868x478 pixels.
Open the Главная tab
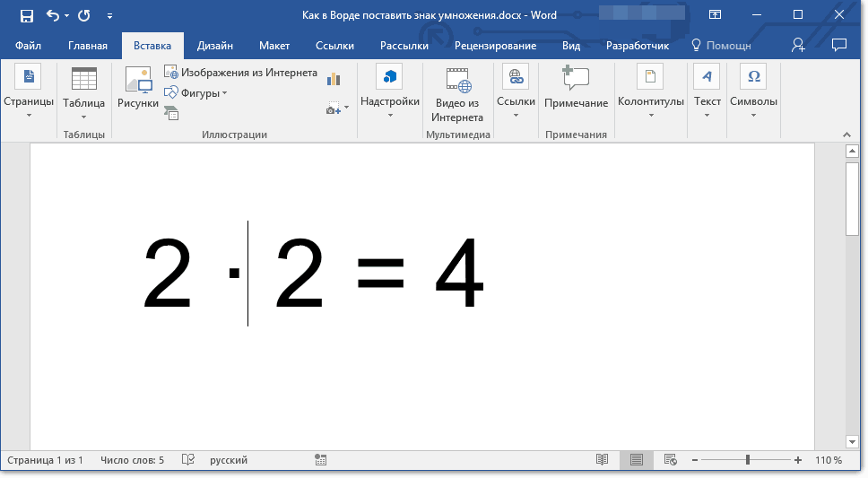pyautogui.click(x=88, y=46)
